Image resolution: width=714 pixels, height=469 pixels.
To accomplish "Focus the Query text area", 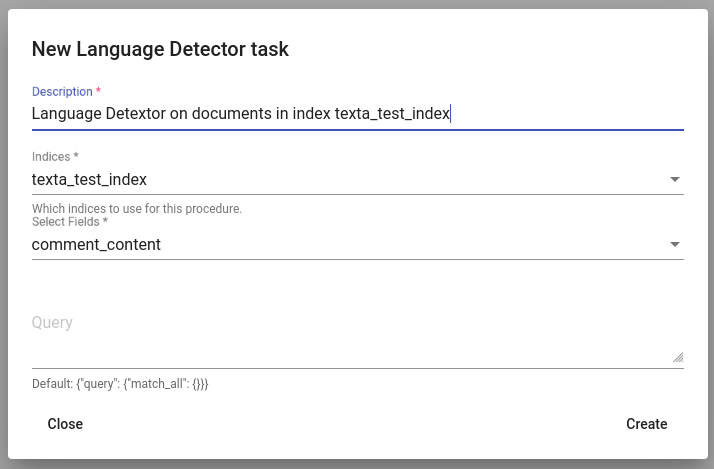I will [357, 338].
